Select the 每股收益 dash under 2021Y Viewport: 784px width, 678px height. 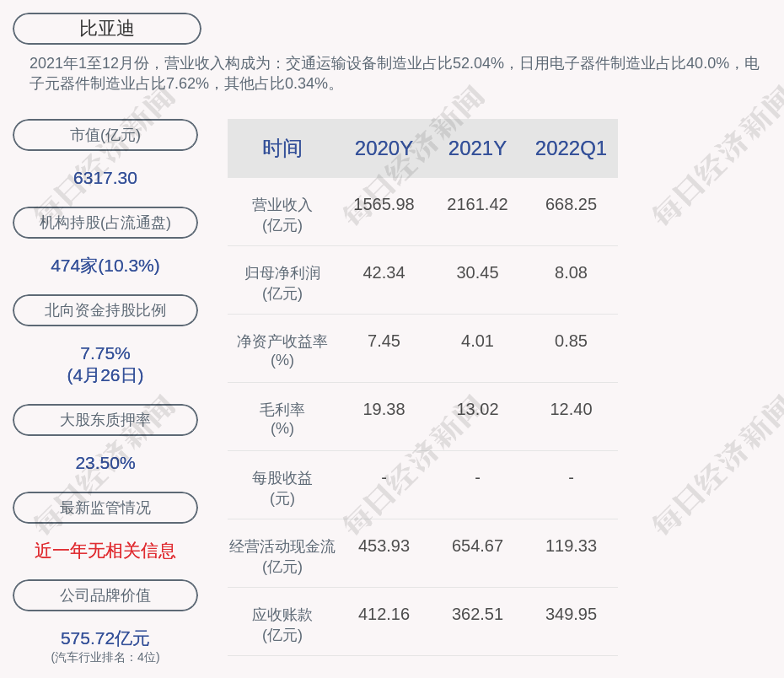pyautogui.click(x=477, y=478)
